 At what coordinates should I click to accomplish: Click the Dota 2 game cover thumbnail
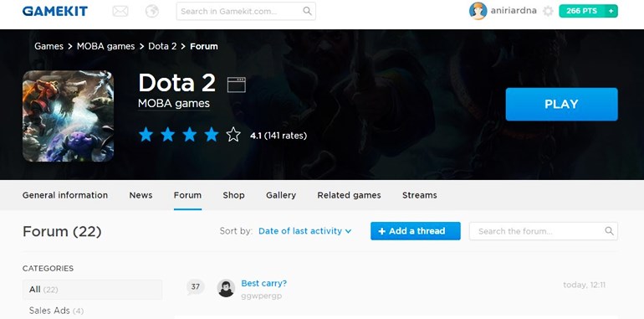[69, 116]
